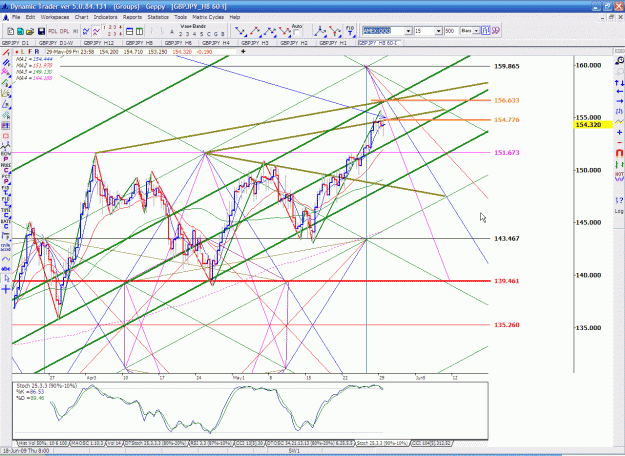Click the 159.865 price level label
Screen dimensions: 625x456
point(507,67)
